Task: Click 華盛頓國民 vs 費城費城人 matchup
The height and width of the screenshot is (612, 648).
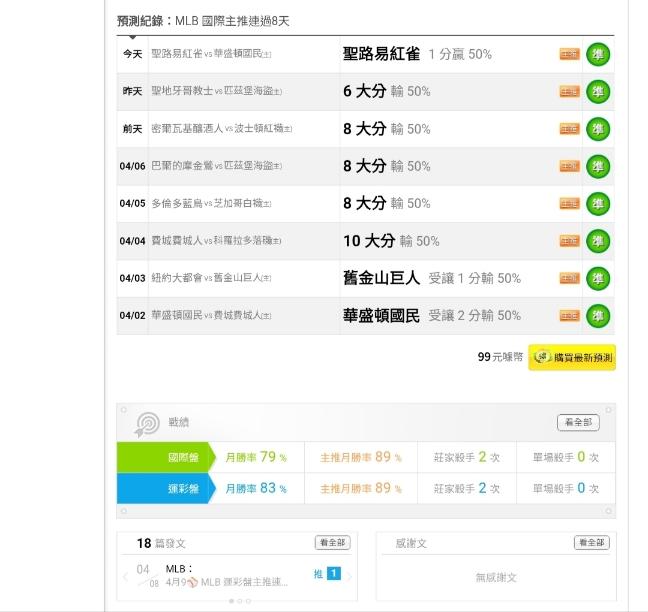Action: (x=211, y=315)
